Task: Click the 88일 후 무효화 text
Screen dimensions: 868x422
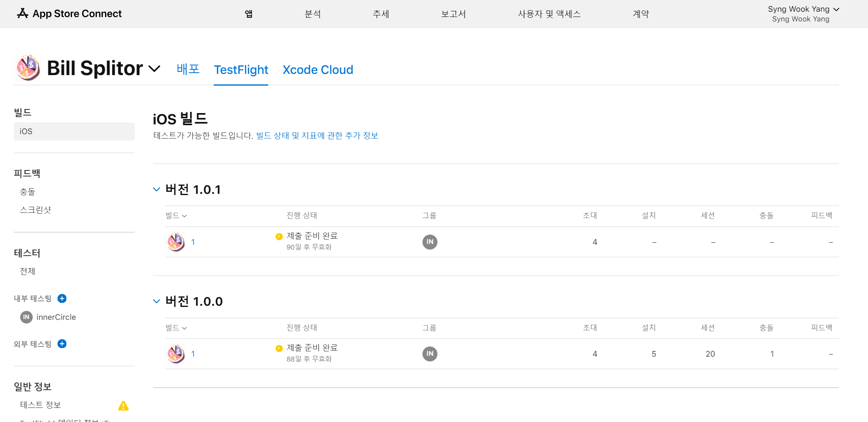Action: 309,359
